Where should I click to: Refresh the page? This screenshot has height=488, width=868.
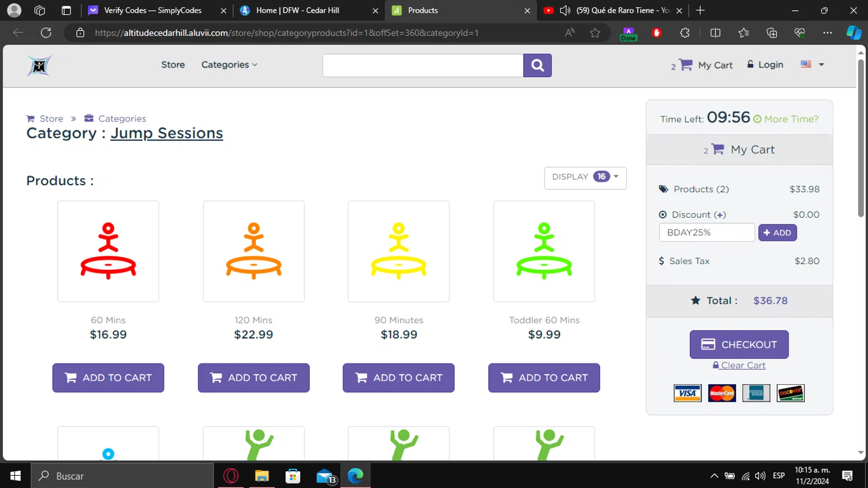pos(46,33)
